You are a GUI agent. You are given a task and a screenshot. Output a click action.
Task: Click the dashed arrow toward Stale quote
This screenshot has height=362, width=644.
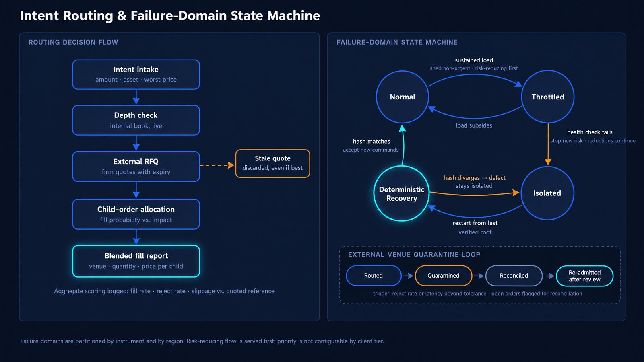tap(217, 165)
